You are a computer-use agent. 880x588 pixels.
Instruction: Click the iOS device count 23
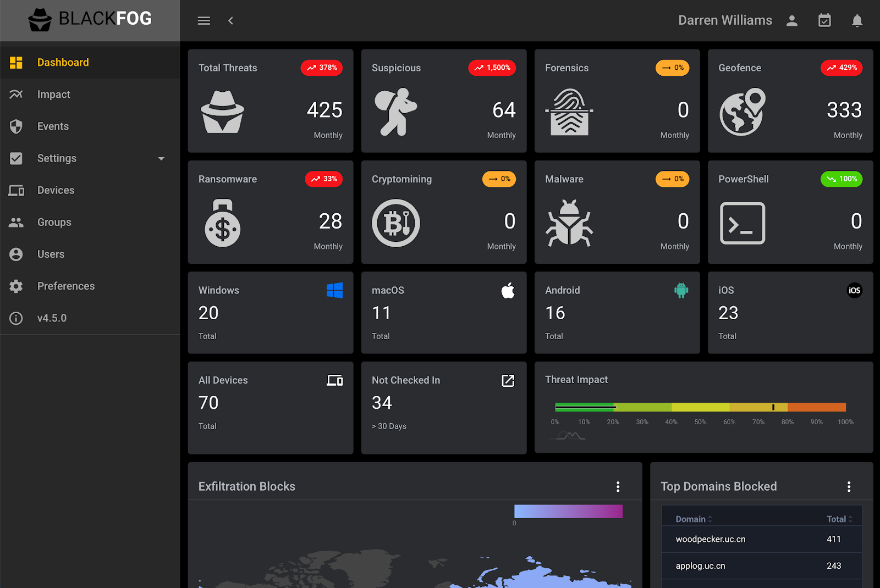[x=728, y=313]
